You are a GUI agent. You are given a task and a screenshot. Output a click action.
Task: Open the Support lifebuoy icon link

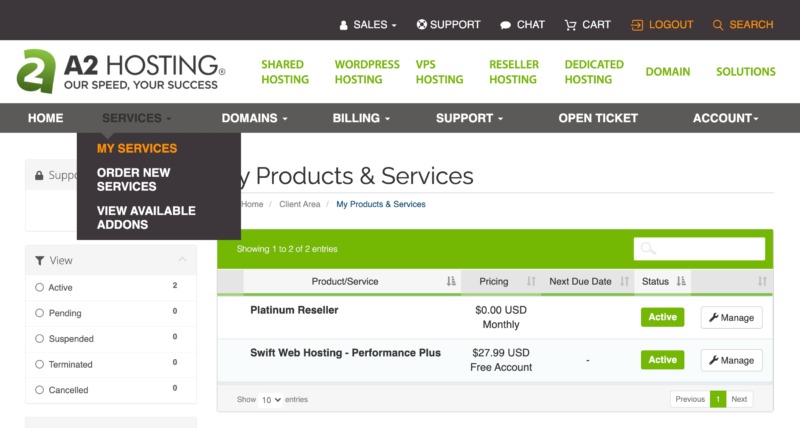tap(422, 24)
